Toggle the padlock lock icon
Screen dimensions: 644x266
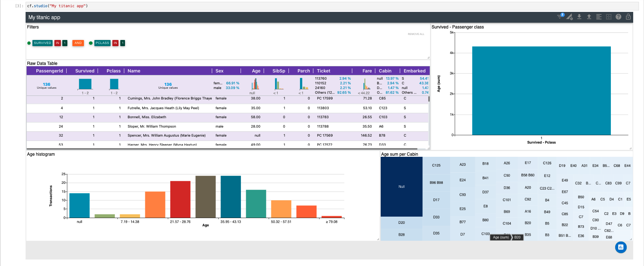pos(628,17)
